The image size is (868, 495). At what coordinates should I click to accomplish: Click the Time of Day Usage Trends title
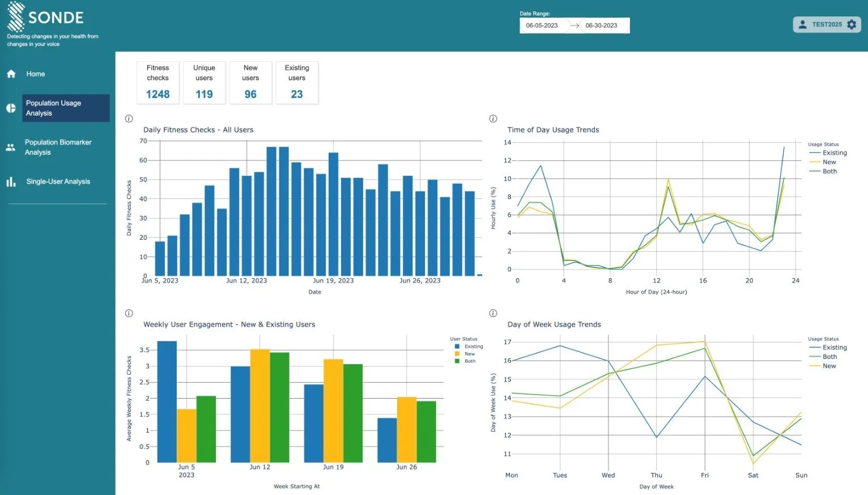pyautogui.click(x=554, y=130)
